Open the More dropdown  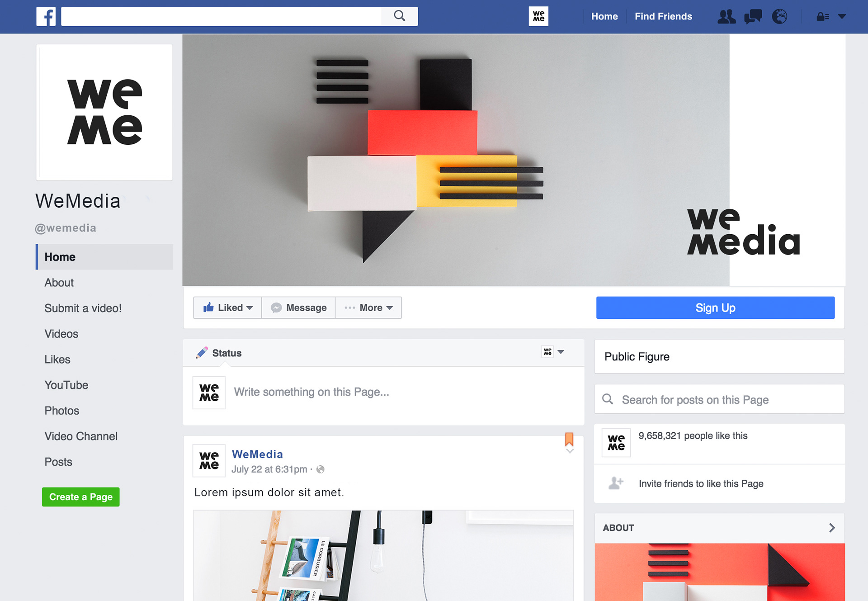[368, 308]
